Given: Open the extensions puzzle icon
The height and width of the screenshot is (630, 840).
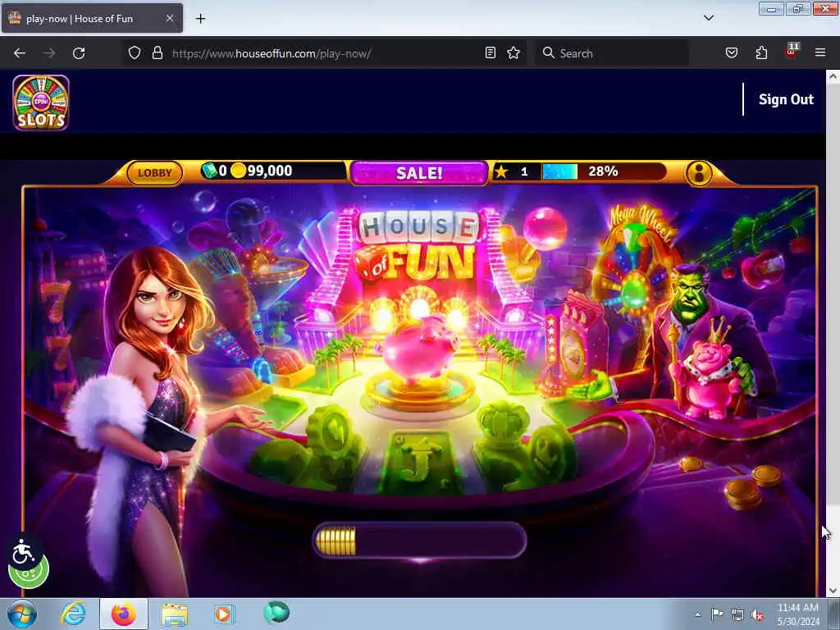Looking at the screenshot, I should [x=761, y=52].
